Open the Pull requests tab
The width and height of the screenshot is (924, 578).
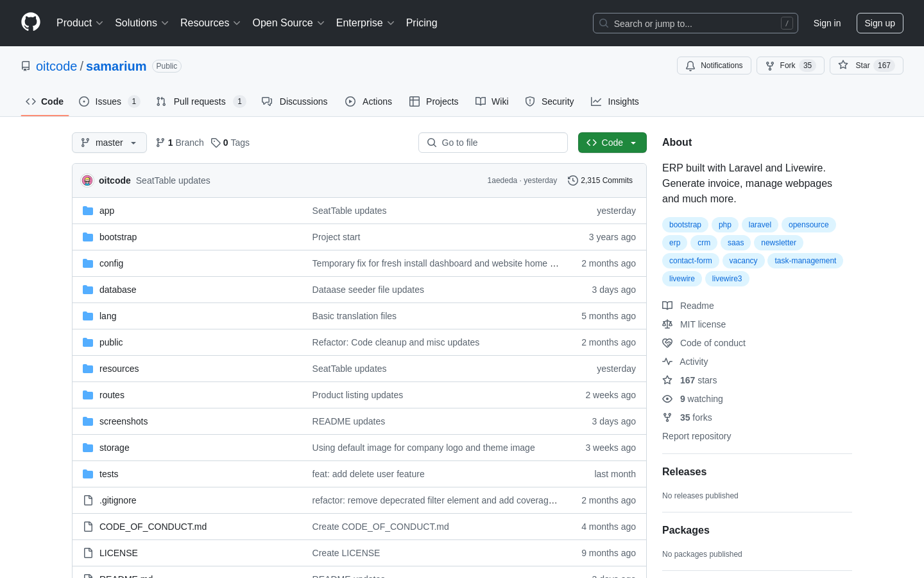(x=201, y=101)
